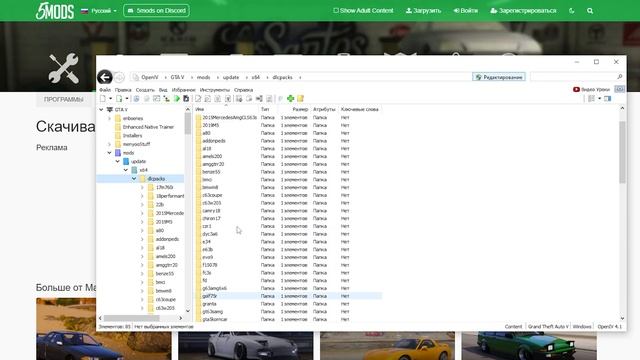Click the Зарегистрироваться register link
The image size is (640, 360).
[523, 11]
